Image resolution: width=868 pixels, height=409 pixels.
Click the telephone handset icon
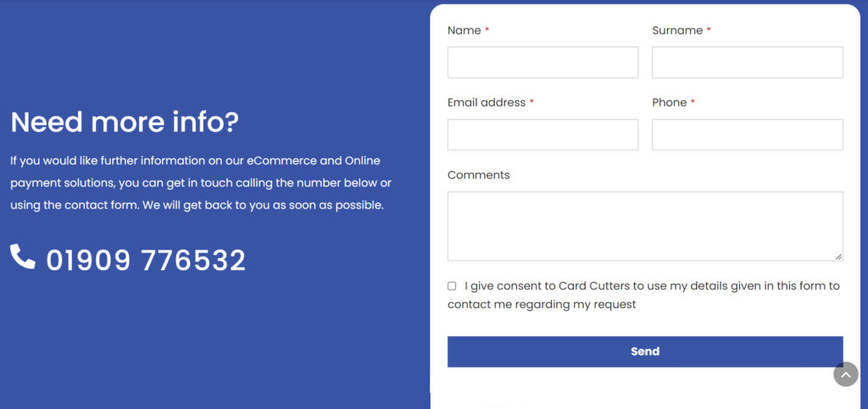coord(23,257)
